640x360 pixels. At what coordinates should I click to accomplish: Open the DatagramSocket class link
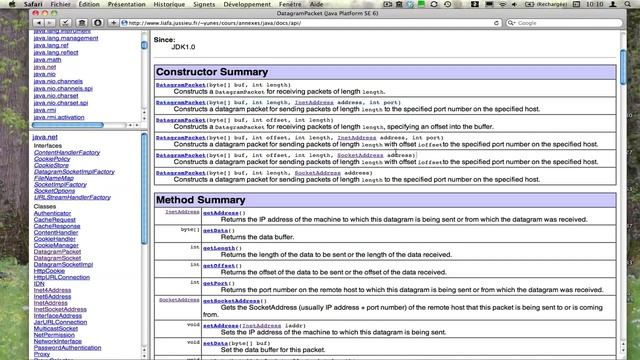57,258
